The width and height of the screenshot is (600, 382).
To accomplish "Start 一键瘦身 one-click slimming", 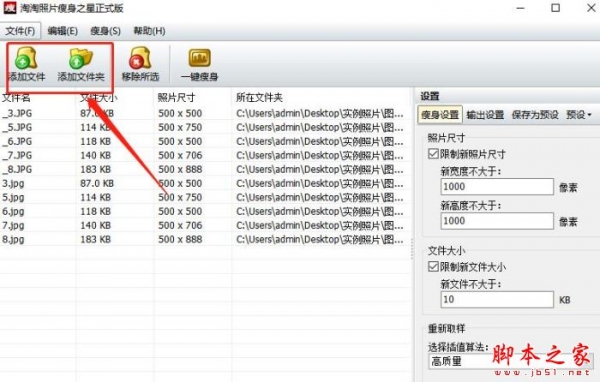I will pyautogui.click(x=199, y=64).
